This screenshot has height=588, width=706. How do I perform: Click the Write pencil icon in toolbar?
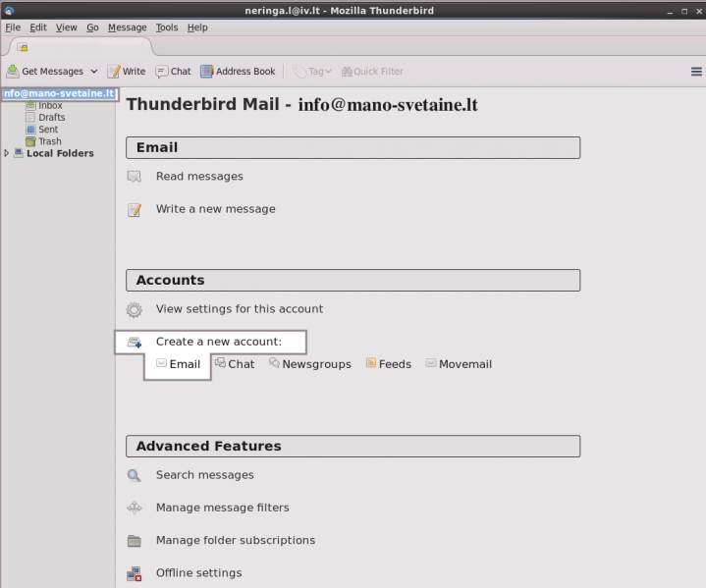(x=114, y=71)
